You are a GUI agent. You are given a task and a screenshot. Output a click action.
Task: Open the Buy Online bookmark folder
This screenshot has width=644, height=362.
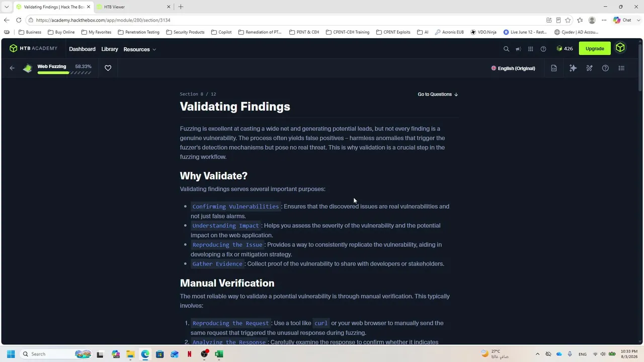click(x=61, y=32)
